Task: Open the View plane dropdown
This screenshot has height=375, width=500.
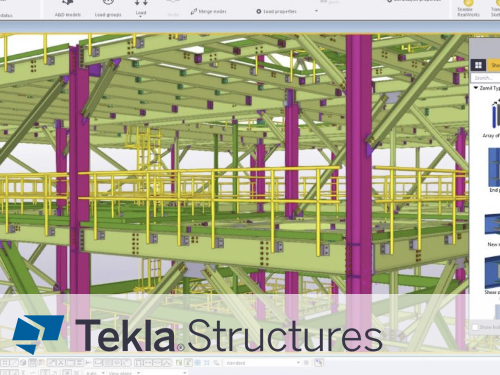Action: (124, 373)
